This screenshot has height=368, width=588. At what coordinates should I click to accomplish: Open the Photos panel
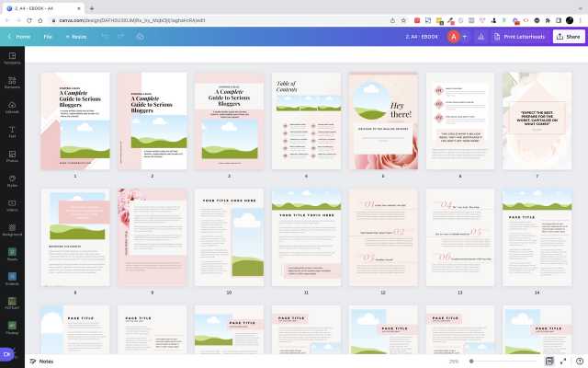click(12, 156)
